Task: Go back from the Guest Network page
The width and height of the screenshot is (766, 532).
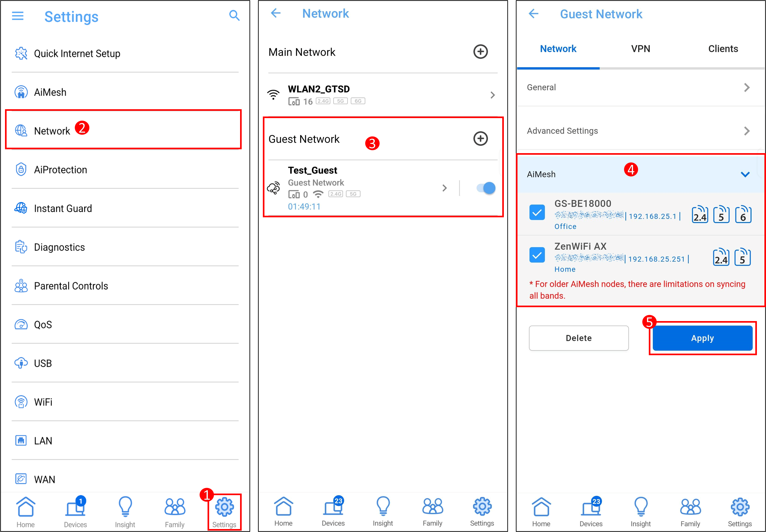Action: pyautogui.click(x=533, y=14)
